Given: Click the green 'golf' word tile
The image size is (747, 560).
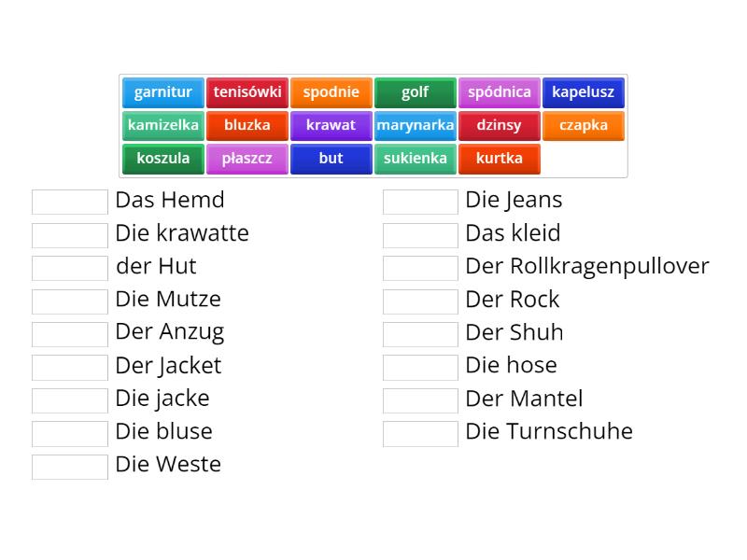Looking at the screenshot, I should click(416, 92).
